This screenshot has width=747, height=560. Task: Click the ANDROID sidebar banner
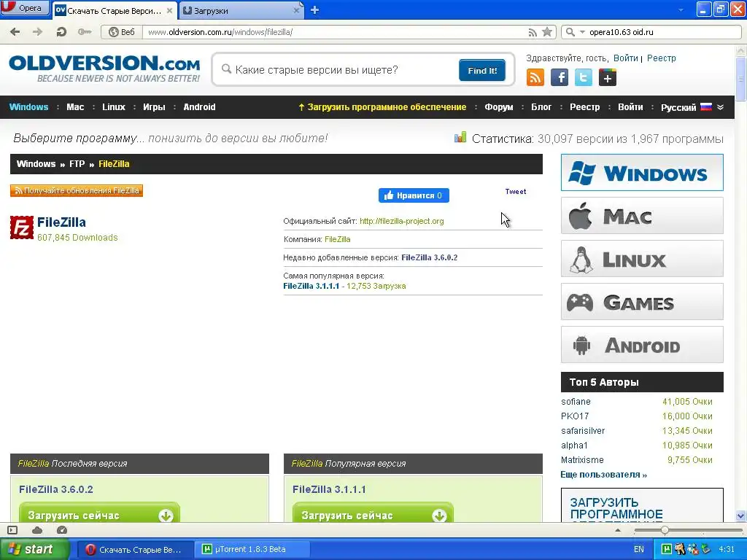[x=642, y=345]
